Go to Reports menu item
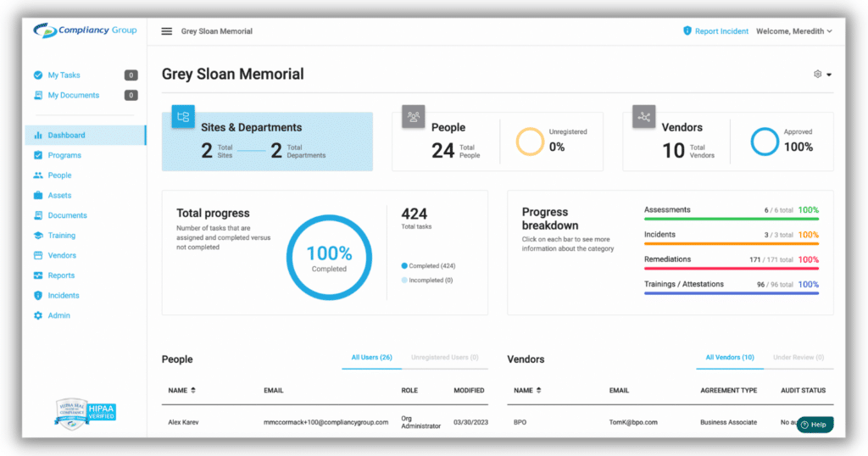 pos(61,275)
